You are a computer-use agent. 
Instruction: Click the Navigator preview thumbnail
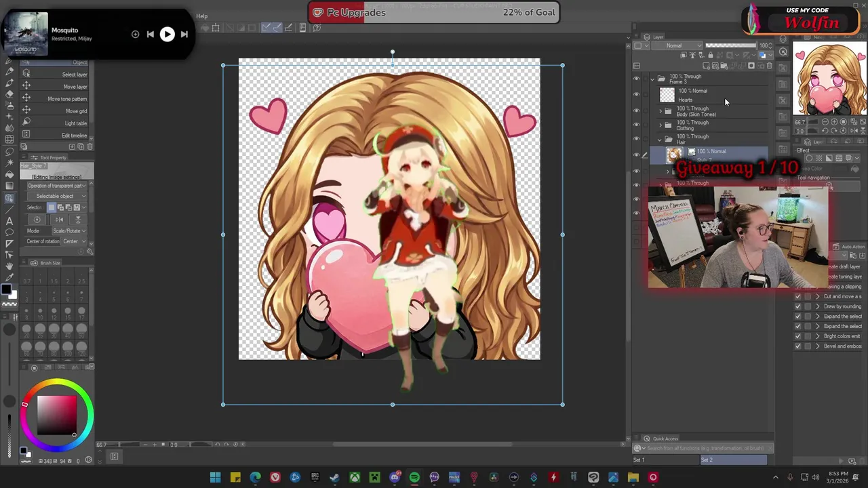(x=829, y=78)
